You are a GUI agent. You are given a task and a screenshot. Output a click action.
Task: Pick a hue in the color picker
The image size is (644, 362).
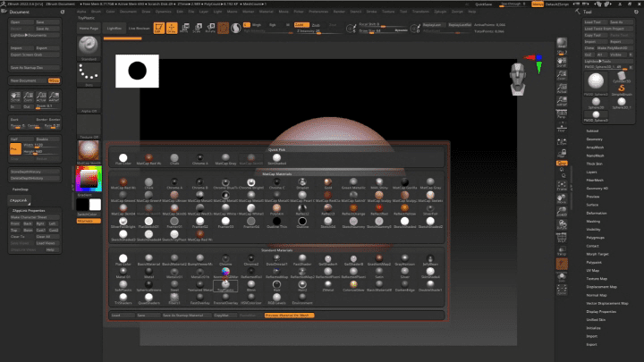click(89, 179)
